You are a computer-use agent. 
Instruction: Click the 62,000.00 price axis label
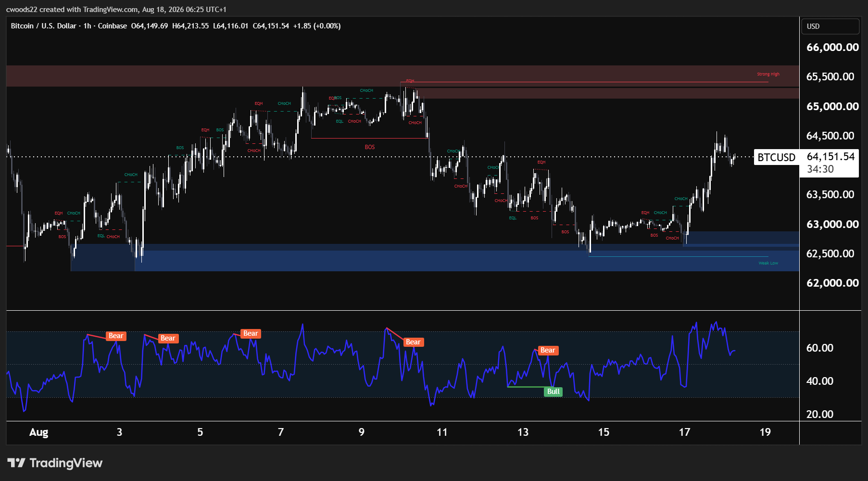[832, 283]
